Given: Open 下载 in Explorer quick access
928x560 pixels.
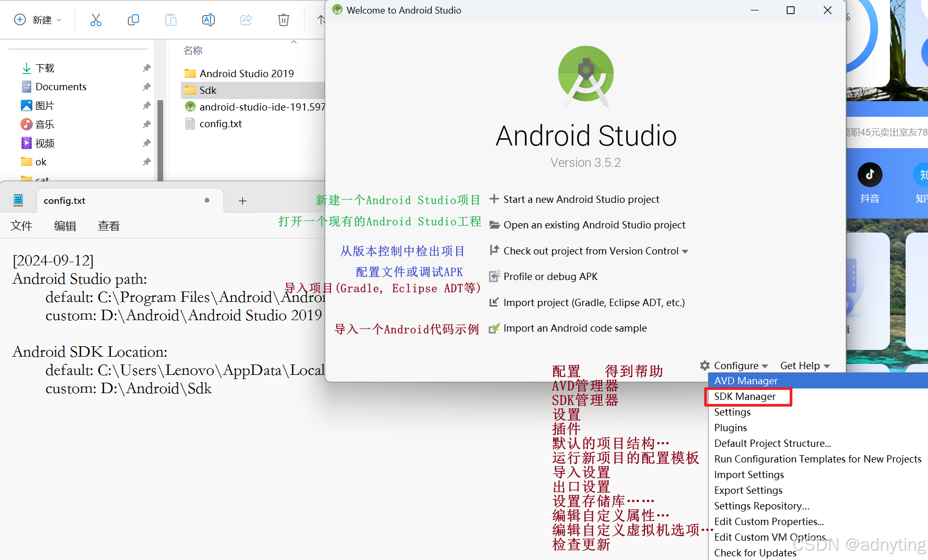Looking at the screenshot, I should coord(45,68).
